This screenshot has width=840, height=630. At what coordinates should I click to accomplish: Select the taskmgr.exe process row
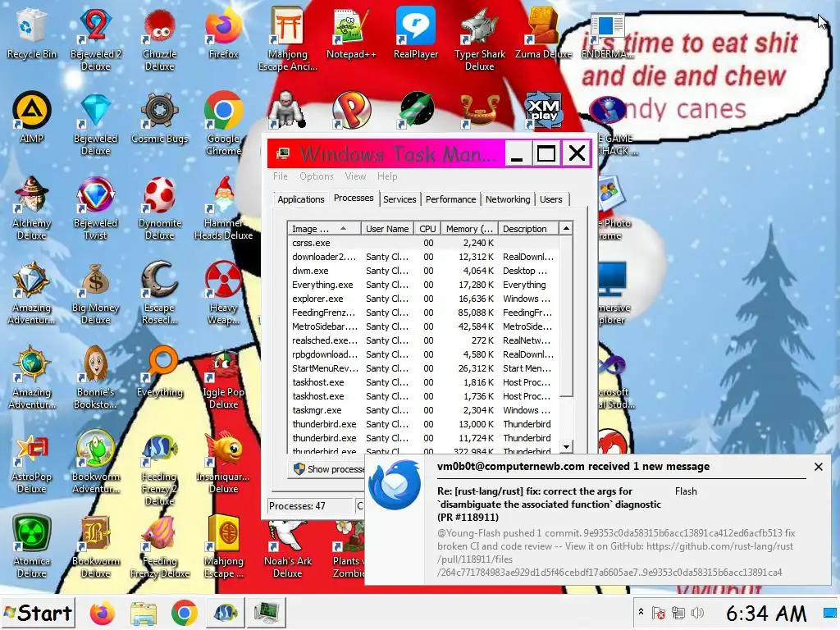point(423,410)
